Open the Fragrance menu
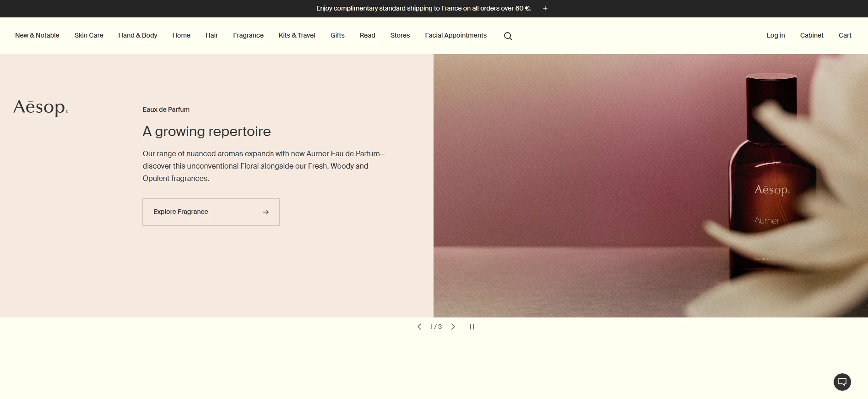The image size is (868, 399). pos(248,35)
